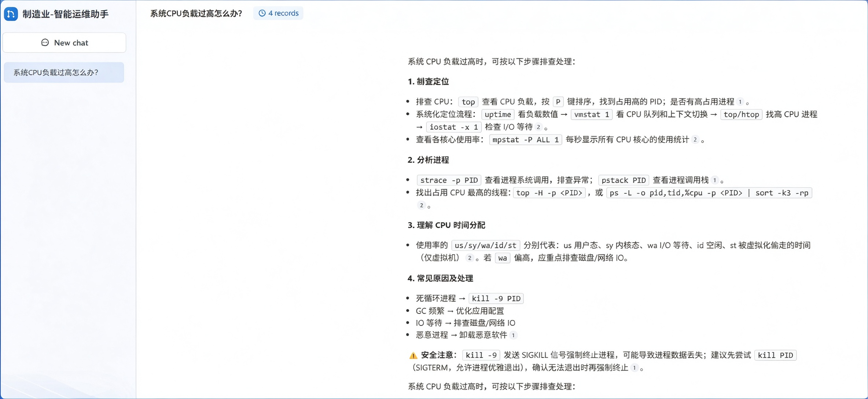Open citation 2 after （仅虚拟机）
This screenshot has width=868, height=399.
tap(470, 258)
